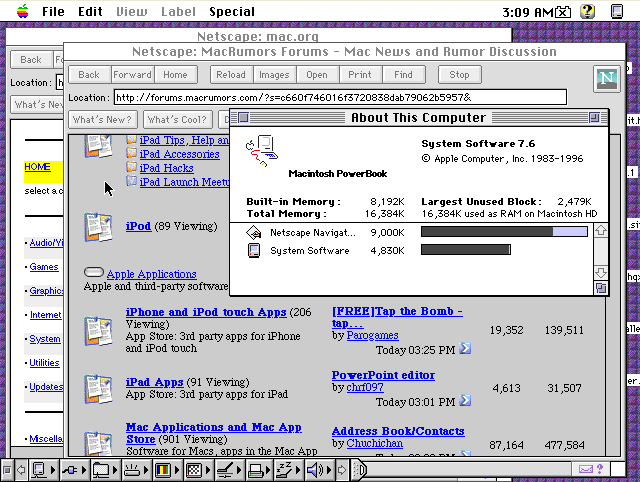The height and width of the screenshot is (482, 640).
Task: Close the About This Computer window
Action: [x=243, y=118]
